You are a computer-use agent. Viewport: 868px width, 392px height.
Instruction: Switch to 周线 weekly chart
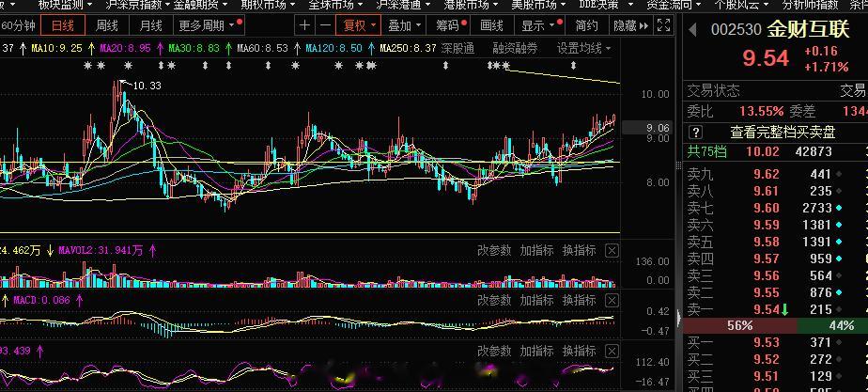[107, 25]
